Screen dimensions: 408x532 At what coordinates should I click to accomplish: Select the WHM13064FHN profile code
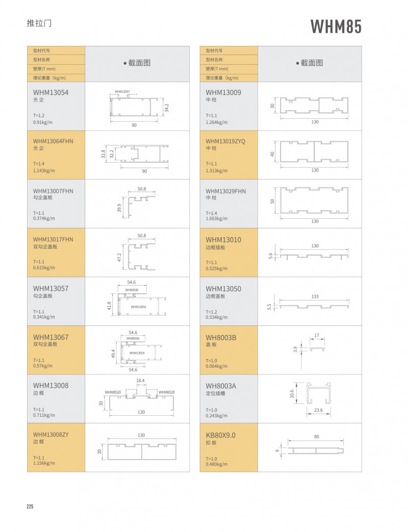53,141
